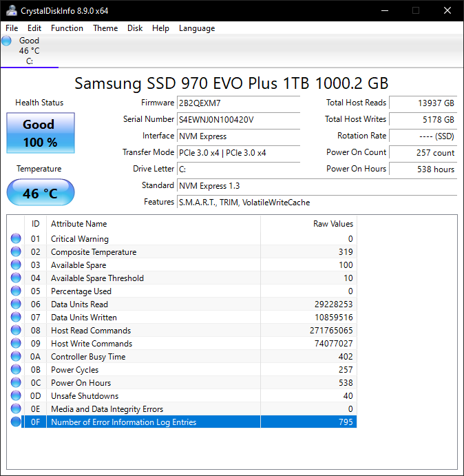This screenshot has height=476, width=464.
Task: Click status icon for Power On Hours attribute row
Action: (x=16, y=382)
